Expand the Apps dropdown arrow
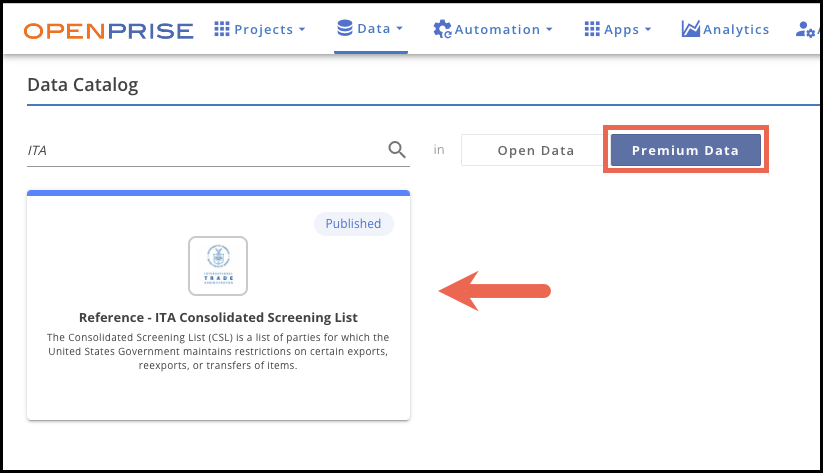The height and width of the screenshot is (473, 823). 648,29
